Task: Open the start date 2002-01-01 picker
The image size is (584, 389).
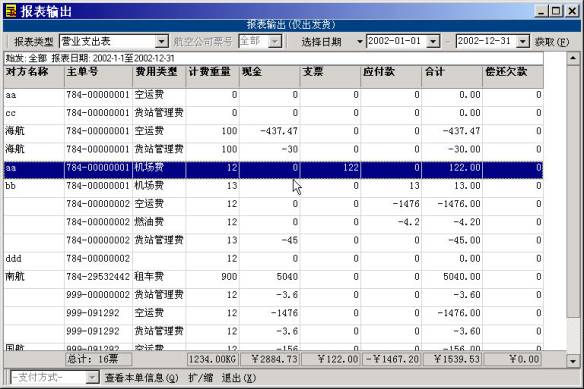Action: (433, 41)
